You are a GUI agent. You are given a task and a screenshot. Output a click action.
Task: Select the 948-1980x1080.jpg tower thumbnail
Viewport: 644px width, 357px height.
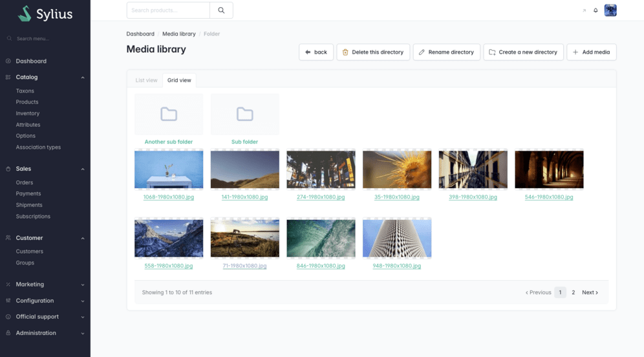[x=397, y=238]
